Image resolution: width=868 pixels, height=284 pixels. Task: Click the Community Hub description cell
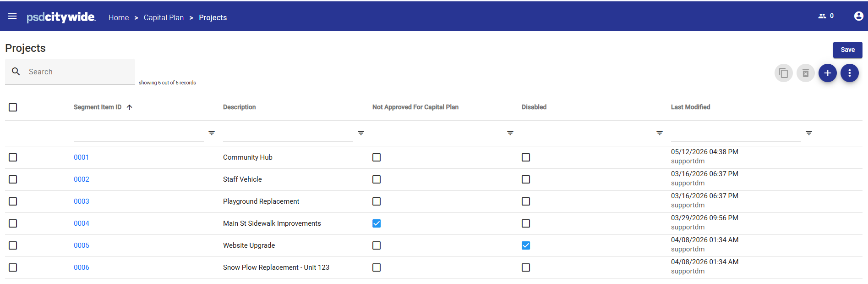click(x=248, y=157)
